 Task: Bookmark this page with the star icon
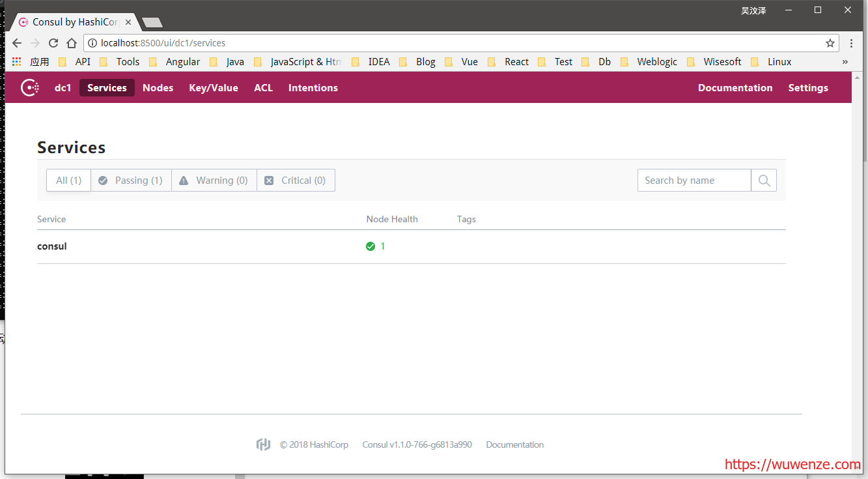pyautogui.click(x=830, y=43)
